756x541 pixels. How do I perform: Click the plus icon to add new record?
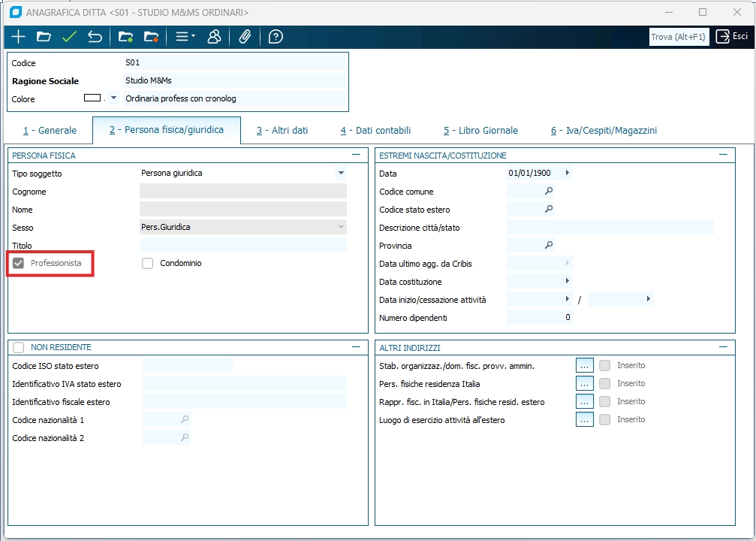[x=19, y=37]
